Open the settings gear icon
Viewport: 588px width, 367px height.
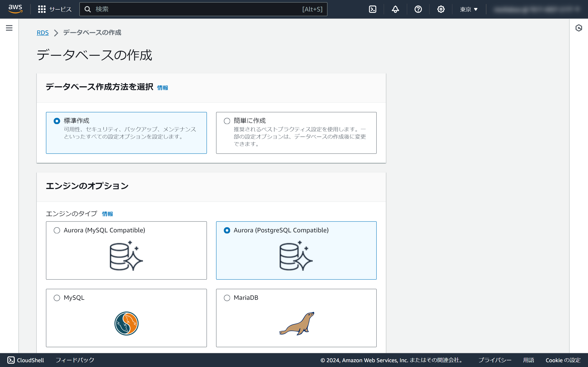pos(441,9)
